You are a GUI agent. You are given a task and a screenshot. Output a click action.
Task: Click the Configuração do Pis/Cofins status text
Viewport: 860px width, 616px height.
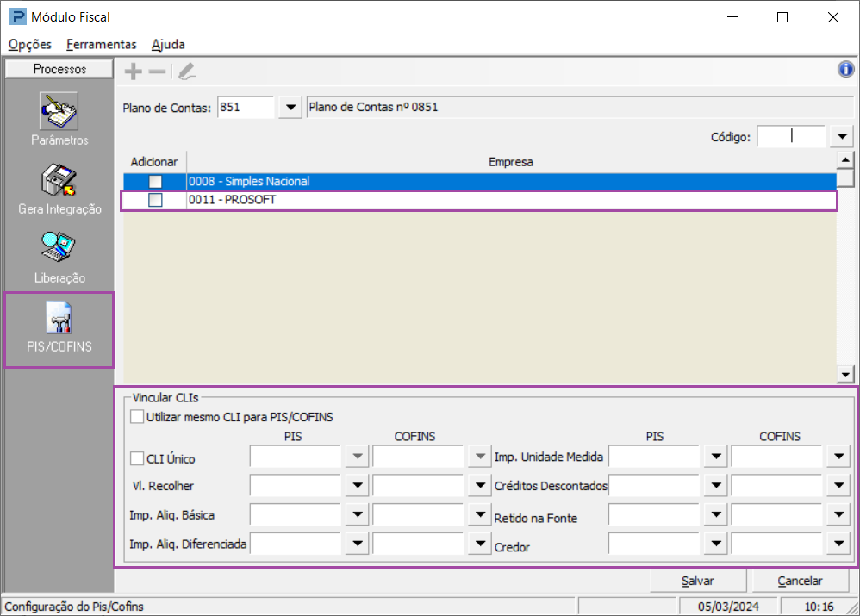74,607
